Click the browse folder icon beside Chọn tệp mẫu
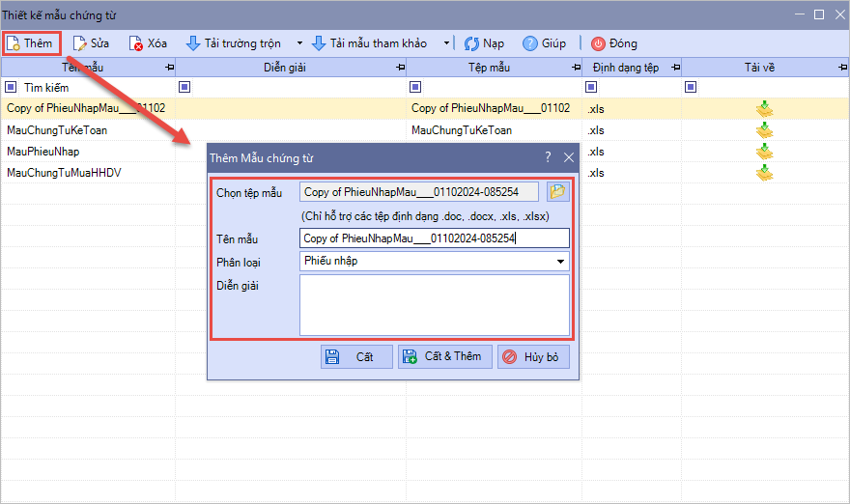Image resolution: width=850 pixels, height=504 pixels. [x=557, y=191]
